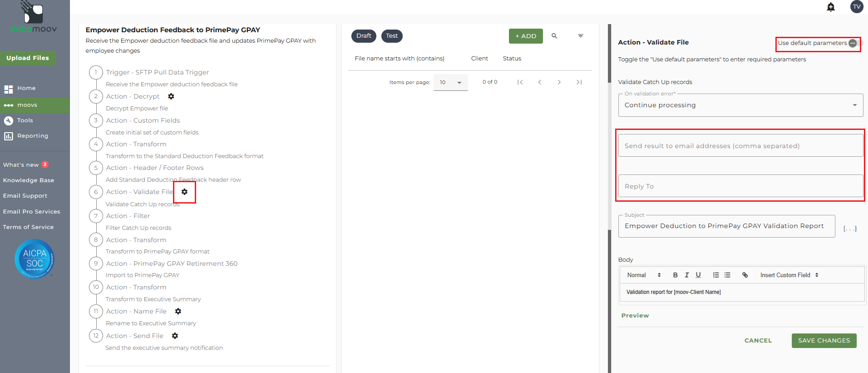Click into the Body text area
Screen dimensions: 868x373
click(742, 292)
